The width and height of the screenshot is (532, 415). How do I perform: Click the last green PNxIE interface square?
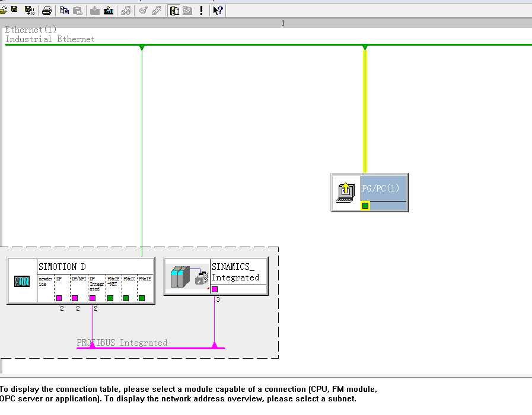pos(142,298)
